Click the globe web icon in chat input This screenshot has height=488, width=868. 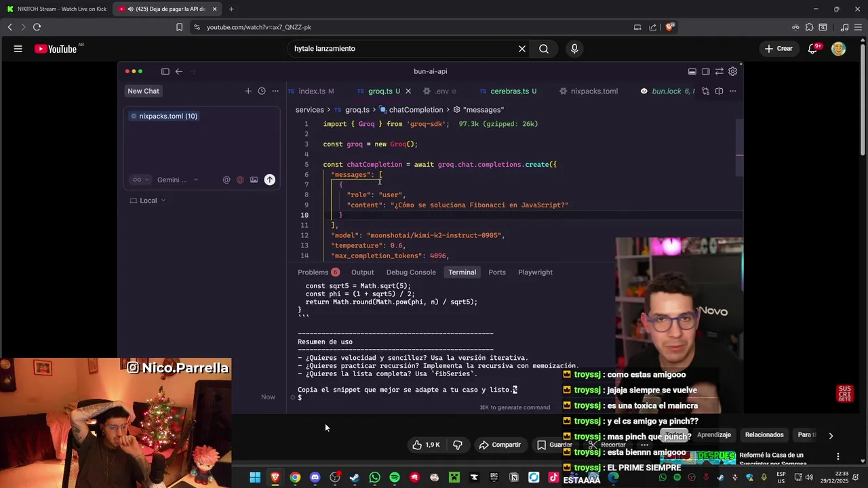(x=240, y=180)
